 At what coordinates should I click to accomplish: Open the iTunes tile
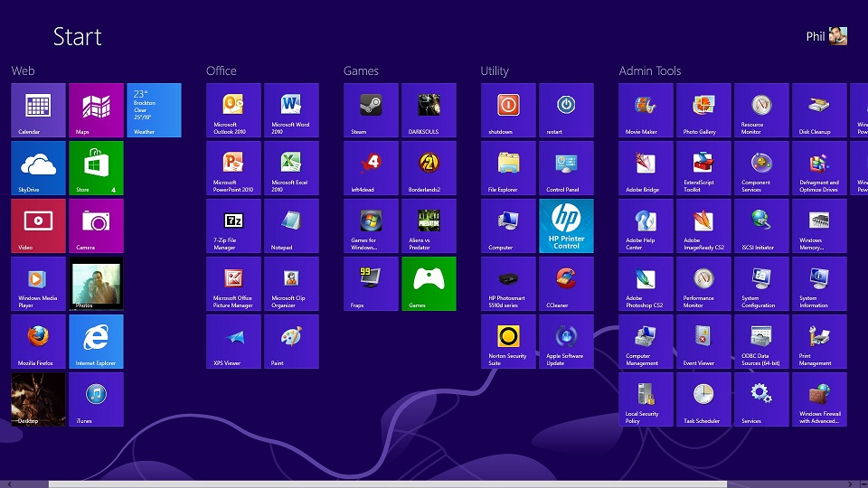(96, 399)
